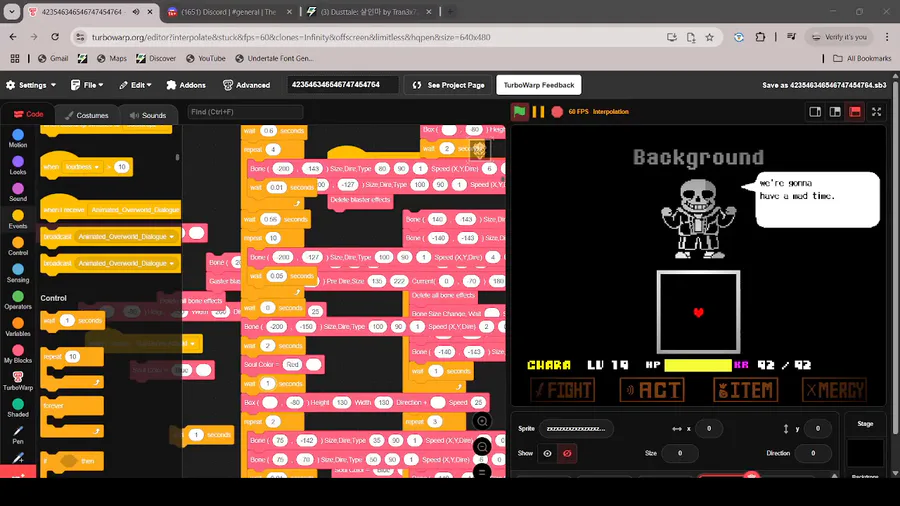This screenshot has width=900, height=506.
Task: Reload the browser page
Action: (55, 37)
